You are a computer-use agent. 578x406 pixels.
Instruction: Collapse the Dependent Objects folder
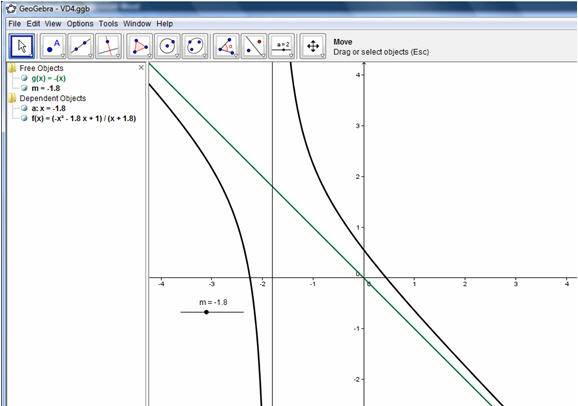(13, 98)
